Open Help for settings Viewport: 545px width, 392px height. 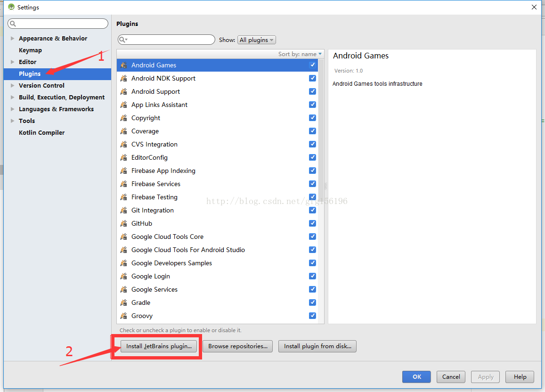tap(520, 377)
